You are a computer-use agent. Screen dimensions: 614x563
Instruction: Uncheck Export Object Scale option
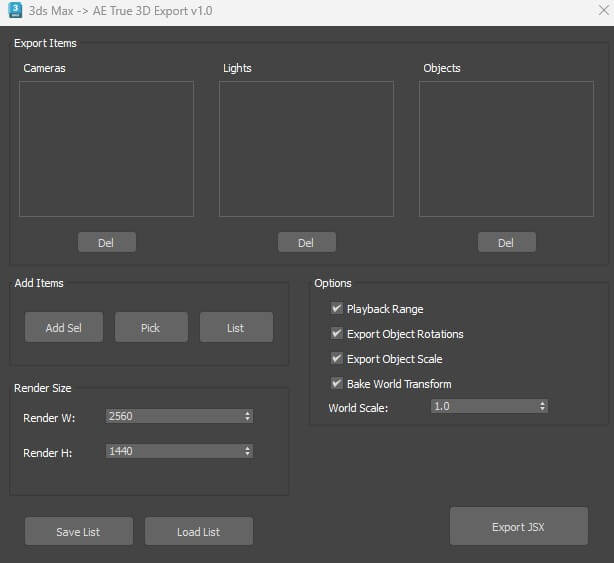337,359
